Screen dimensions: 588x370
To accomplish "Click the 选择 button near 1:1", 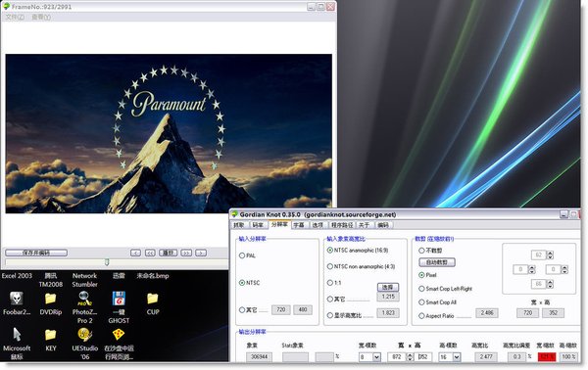I will (x=388, y=287).
